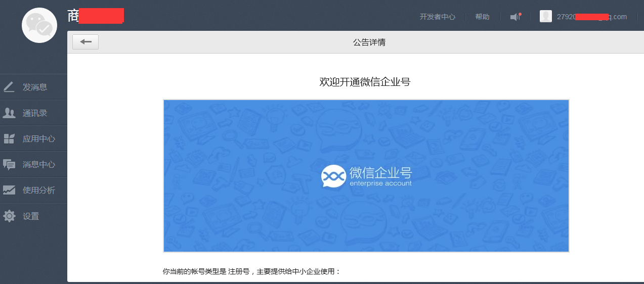Open the 帮助 link

click(x=482, y=17)
